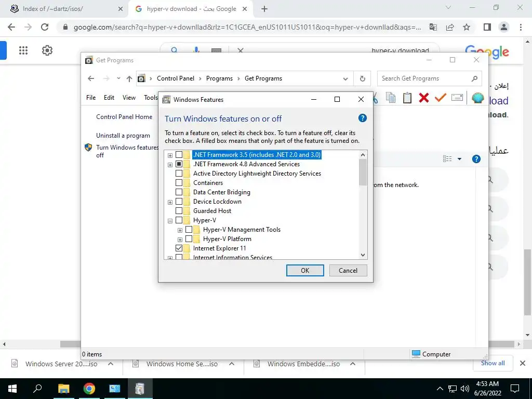Expand the .NET Framework 3.5 tree node
Screen dimensions: 532x399
(x=170, y=155)
